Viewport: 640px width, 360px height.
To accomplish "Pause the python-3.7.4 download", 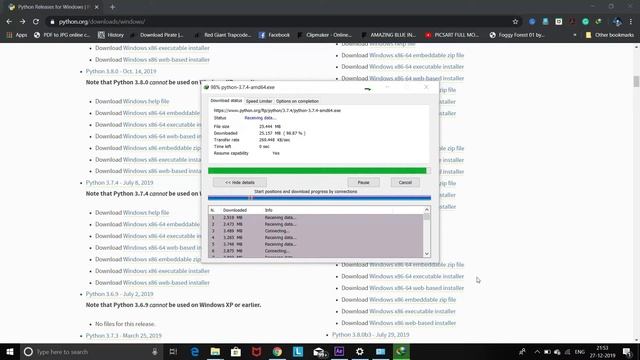I will [363, 182].
